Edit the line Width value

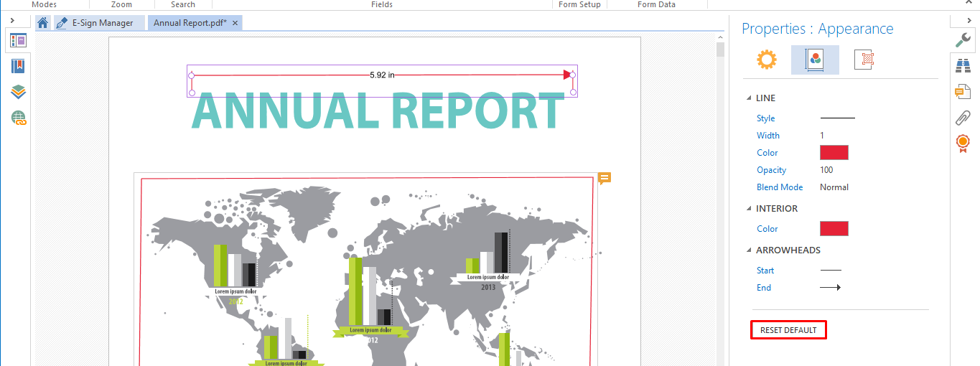[x=822, y=136]
